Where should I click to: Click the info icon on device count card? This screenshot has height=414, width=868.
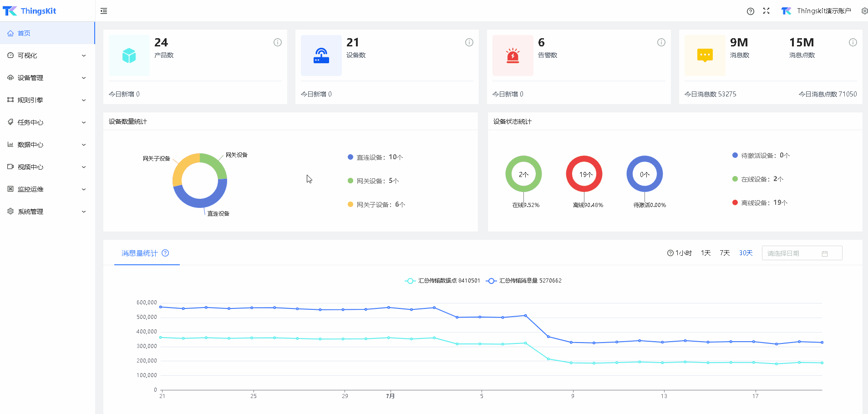tap(469, 42)
